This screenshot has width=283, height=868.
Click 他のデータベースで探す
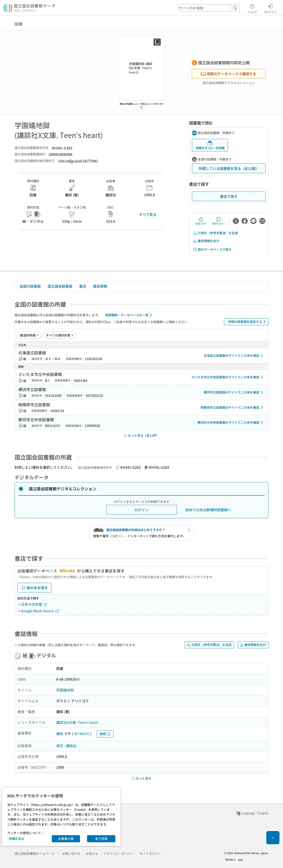[x=212, y=250]
